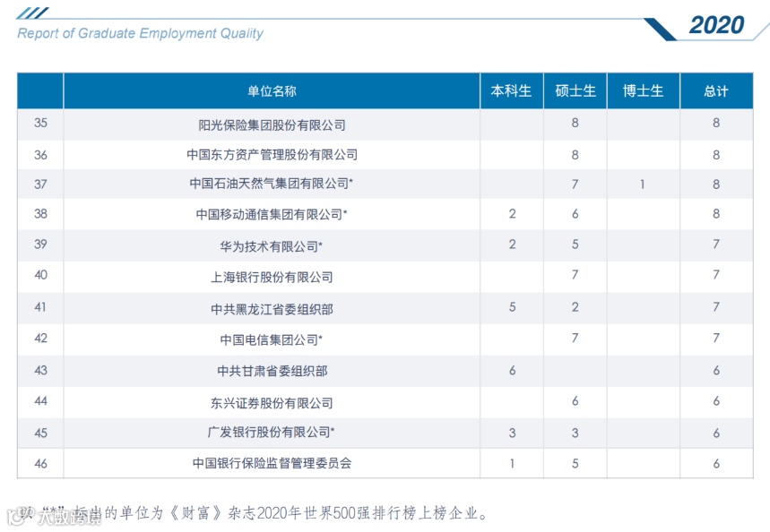Click row number 37
The width and height of the screenshot is (770, 532).
tap(40, 184)
